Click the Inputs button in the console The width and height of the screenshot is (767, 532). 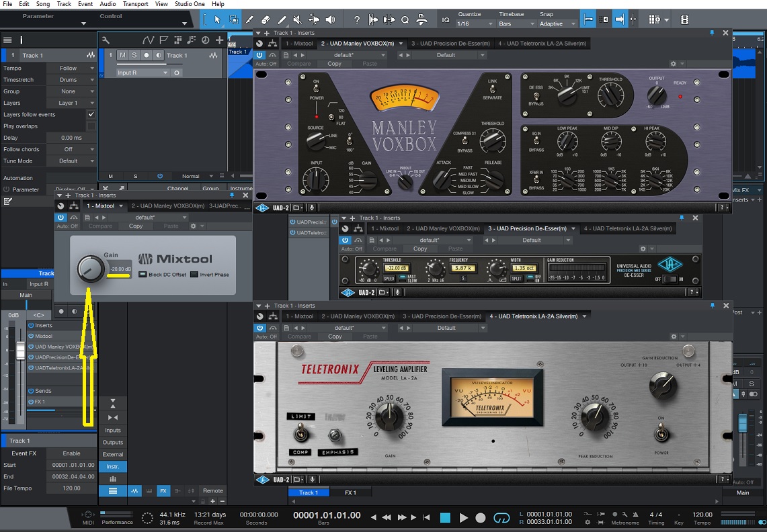point(112,431)
